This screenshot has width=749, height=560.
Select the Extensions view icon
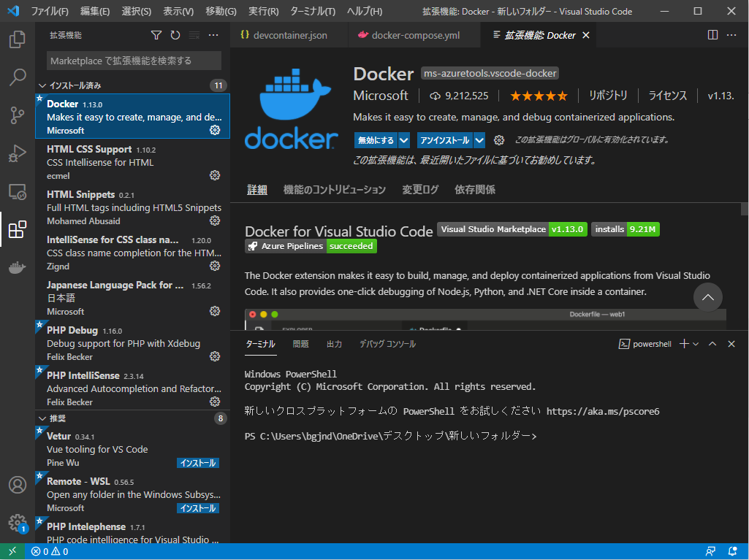point(18,230)
